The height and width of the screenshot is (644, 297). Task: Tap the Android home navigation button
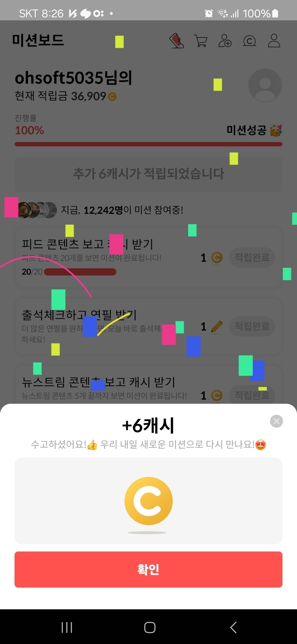point(150,627)
